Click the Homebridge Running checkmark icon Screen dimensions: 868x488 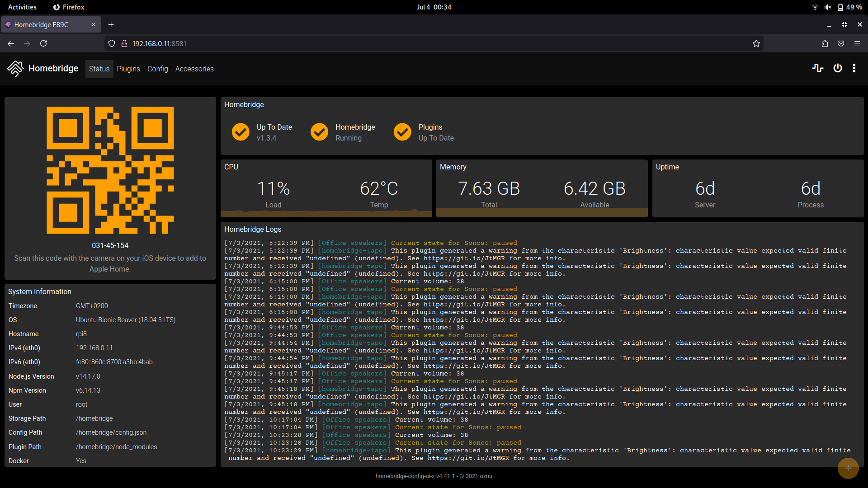[x=320, y=131]
